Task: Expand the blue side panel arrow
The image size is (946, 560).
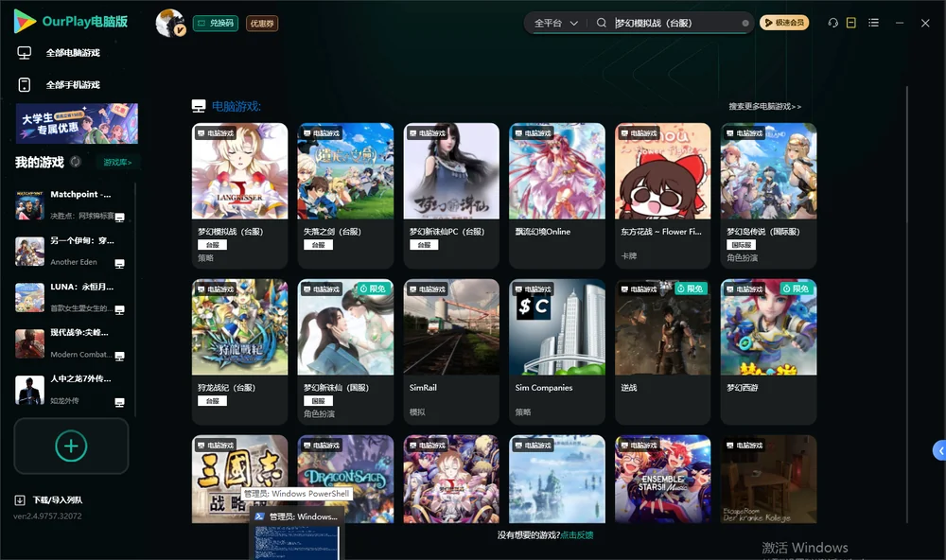Action: pos(940,451)
